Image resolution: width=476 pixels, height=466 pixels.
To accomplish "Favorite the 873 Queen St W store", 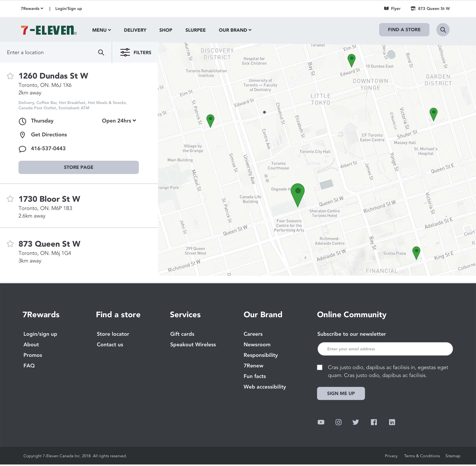I will tap(10, 244).
